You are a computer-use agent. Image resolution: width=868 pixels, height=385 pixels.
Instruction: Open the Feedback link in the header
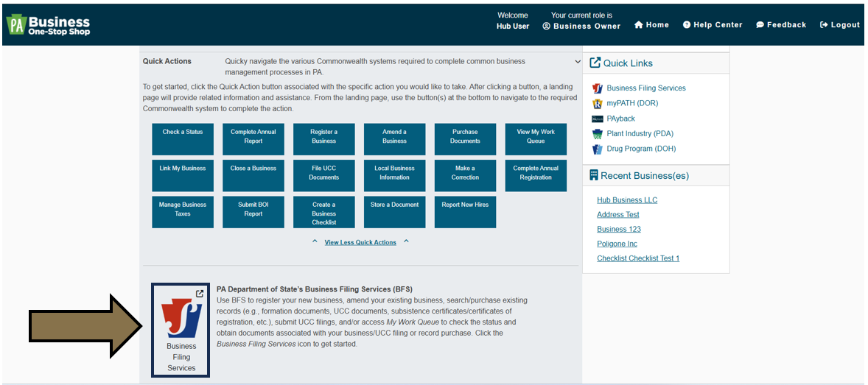[x=781, y=25]
